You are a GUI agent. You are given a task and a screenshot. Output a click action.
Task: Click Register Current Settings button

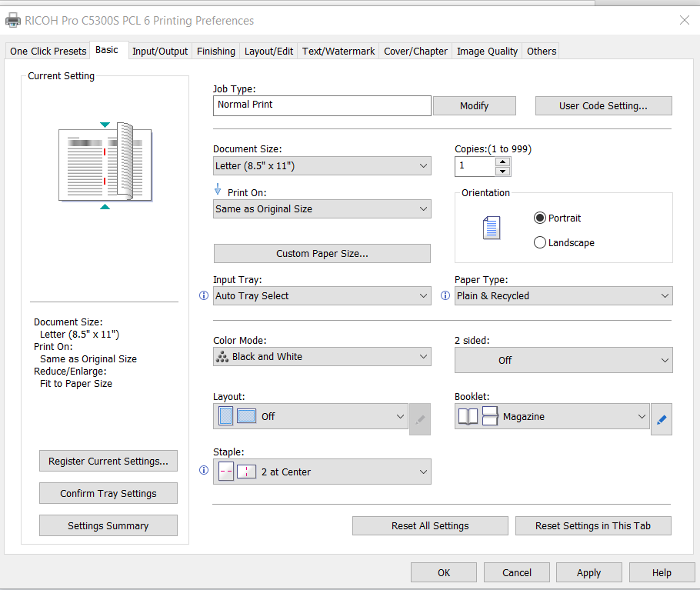[108, 461]
